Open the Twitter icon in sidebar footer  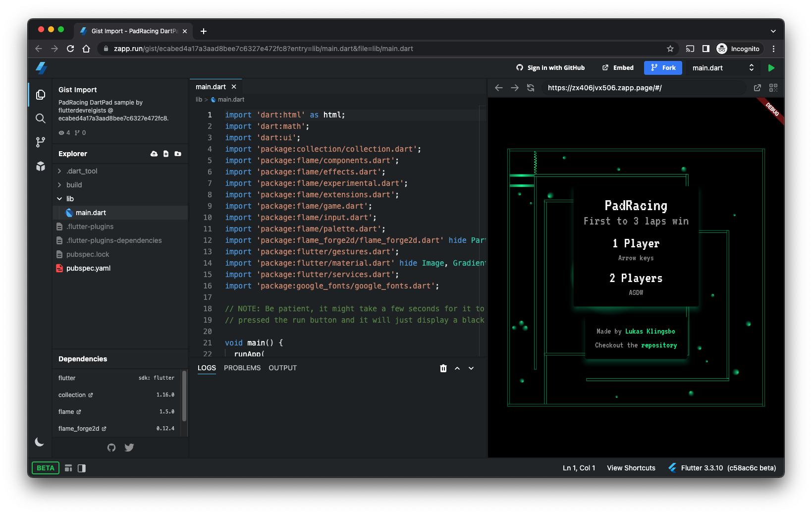pyautogui.click(x=129, y=448)
